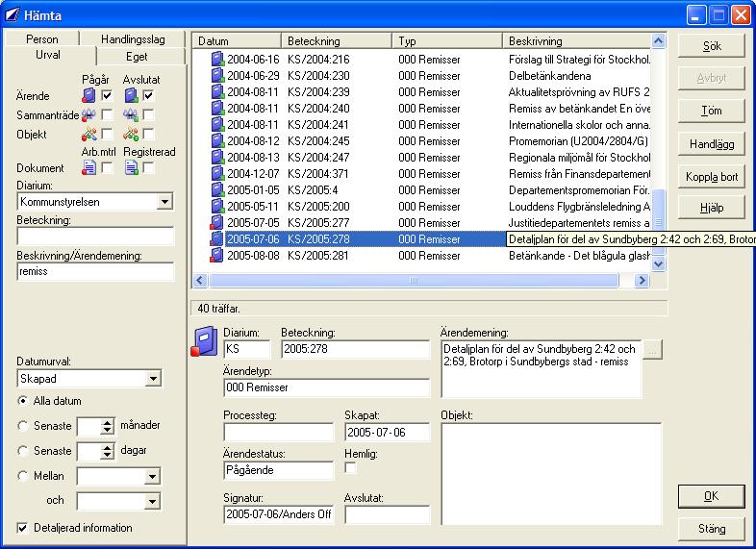Switch to the Person tab
This screenshot has height=549, width=756.
pyautogui.click(x=42, y=39)
